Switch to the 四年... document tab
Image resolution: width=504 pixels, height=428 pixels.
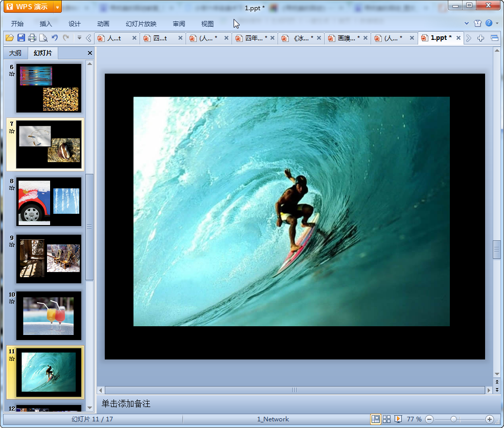tap(256, 38)
